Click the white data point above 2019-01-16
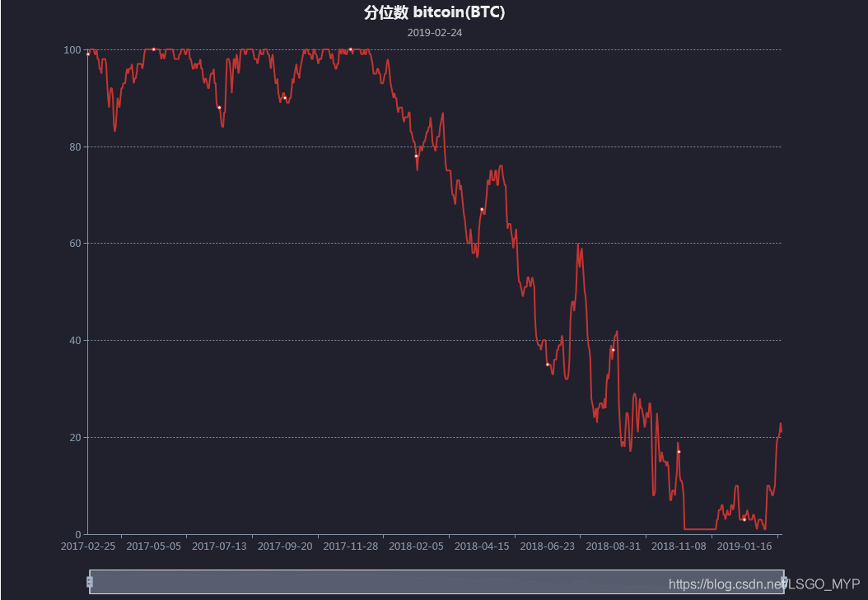This screenshot has height=600, width=868. click(744, 520)
